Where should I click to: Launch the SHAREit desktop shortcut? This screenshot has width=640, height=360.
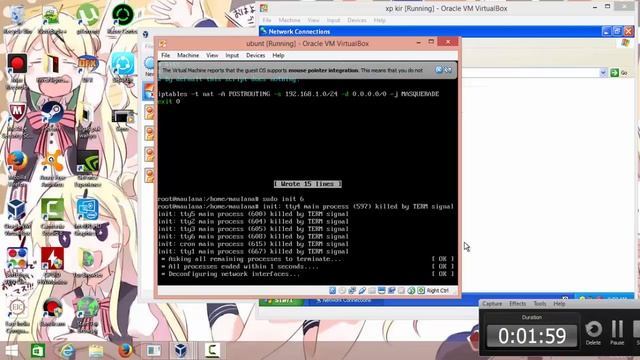point(122,64)
